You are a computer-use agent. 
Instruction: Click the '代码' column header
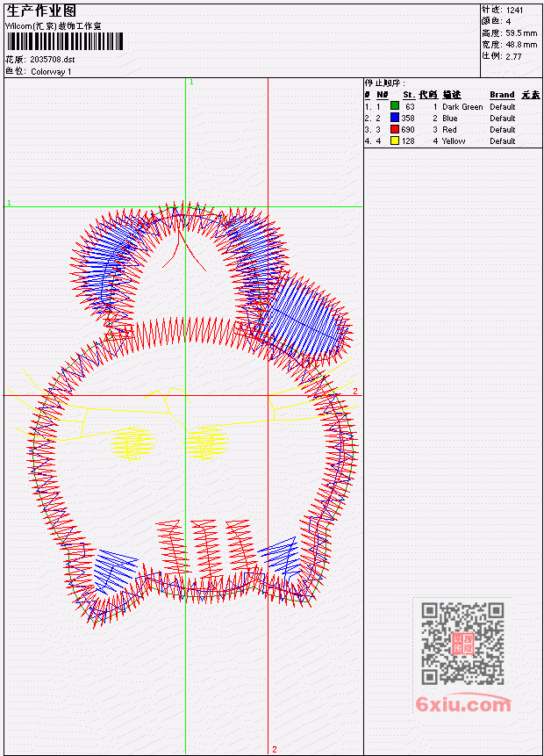(428, 95)
